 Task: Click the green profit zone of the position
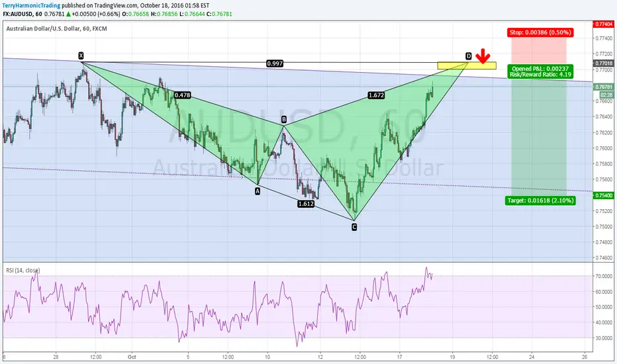[x=539, y=138]
